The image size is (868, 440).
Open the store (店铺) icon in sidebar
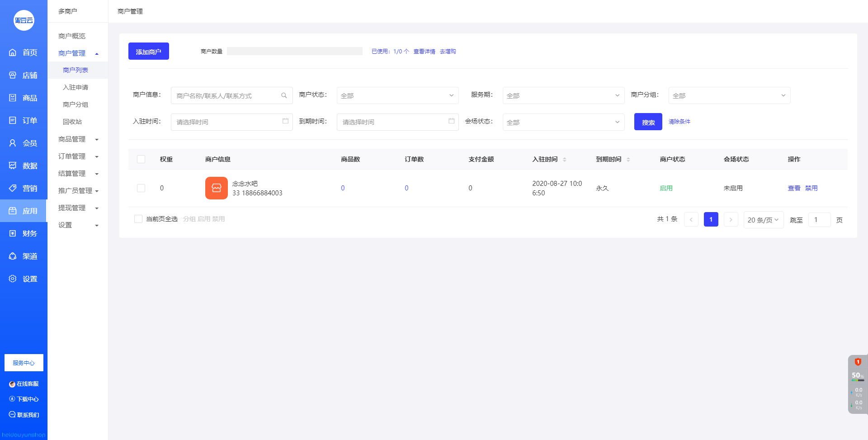[x=13, y=75]
